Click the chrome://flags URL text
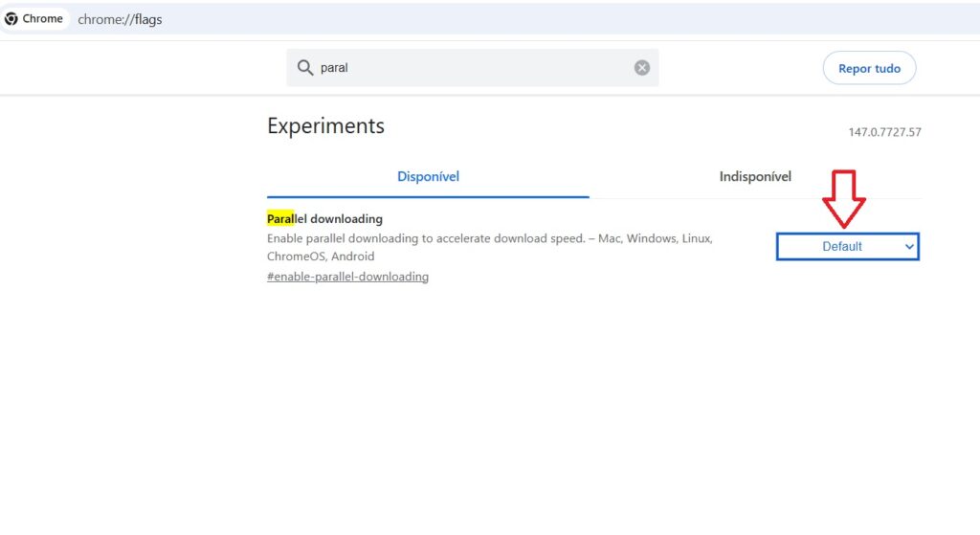980x535 pixels. coord(120,19)
